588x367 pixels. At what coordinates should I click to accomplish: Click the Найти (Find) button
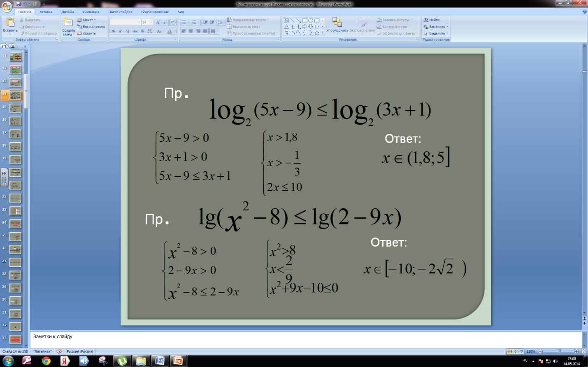pos(432,20)
